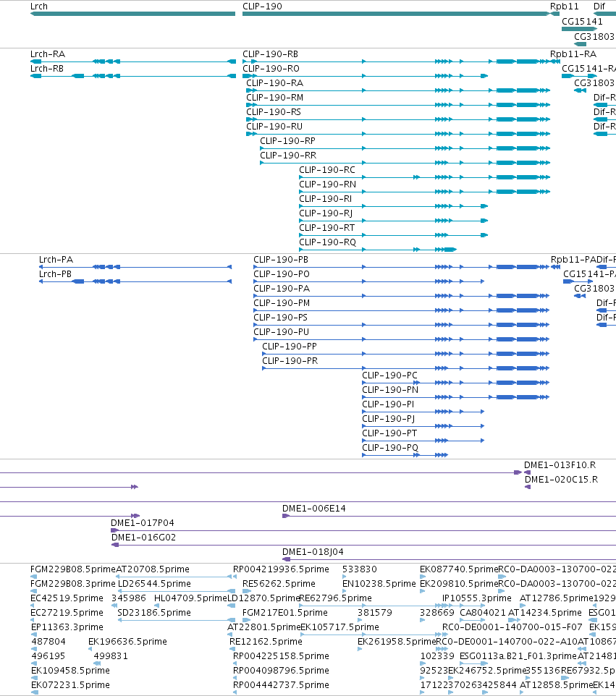Click EST EN10238.5prime
Viewport: 616px width, 696px height.
pyautogui.click(x=379, y=584)
